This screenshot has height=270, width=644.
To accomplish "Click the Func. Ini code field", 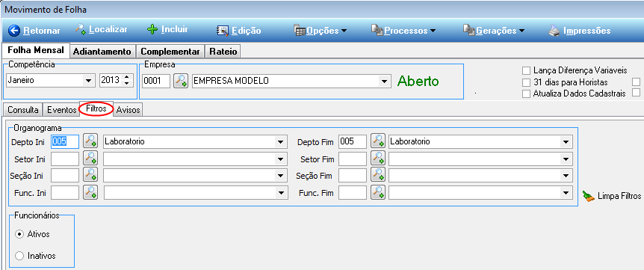I will pyautogui.click(x=65, y=192).
